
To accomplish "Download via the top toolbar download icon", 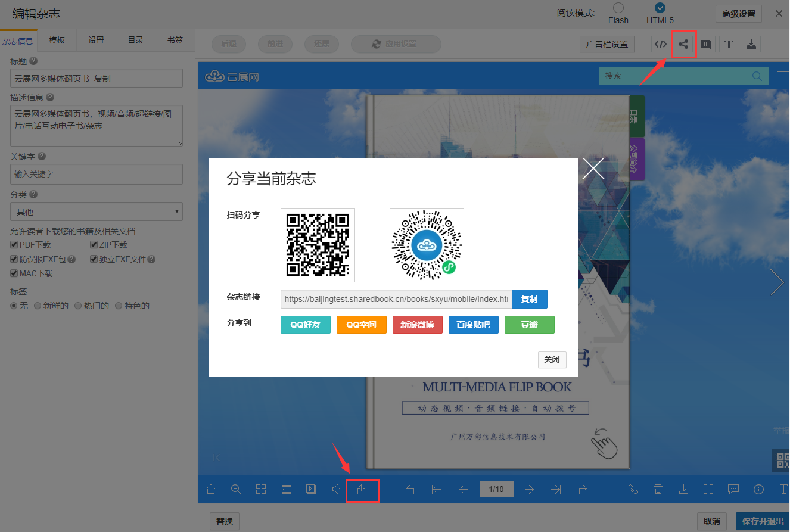I will (751, 44).
